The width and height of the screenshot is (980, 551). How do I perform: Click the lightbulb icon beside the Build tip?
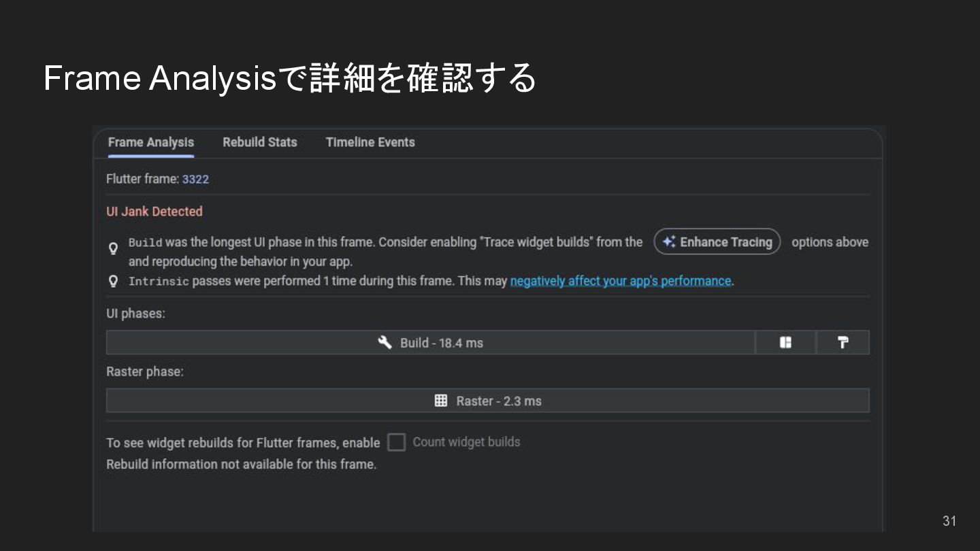click(114, 248)
